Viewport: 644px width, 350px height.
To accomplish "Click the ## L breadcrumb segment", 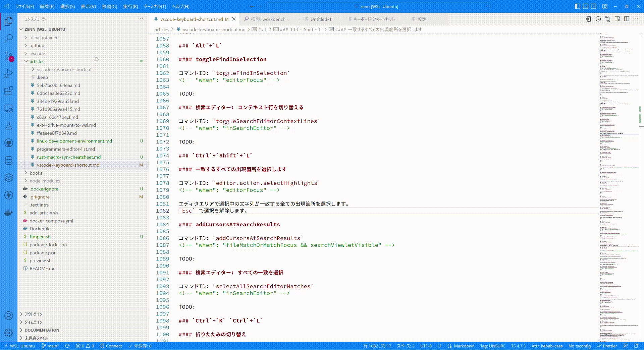I will coord(260,30).
